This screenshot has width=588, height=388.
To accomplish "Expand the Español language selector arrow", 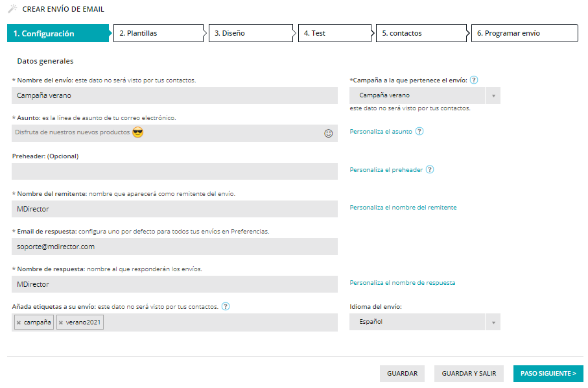I will click(493, 321).
